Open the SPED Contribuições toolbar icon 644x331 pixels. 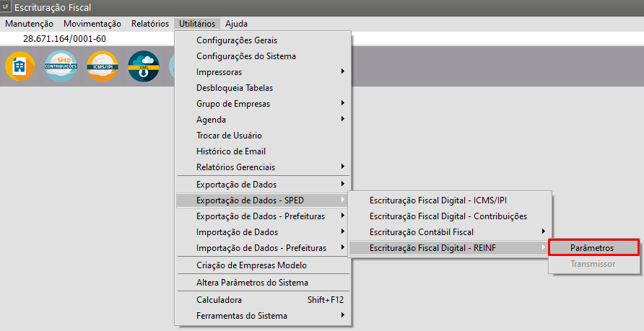[61, 66]
